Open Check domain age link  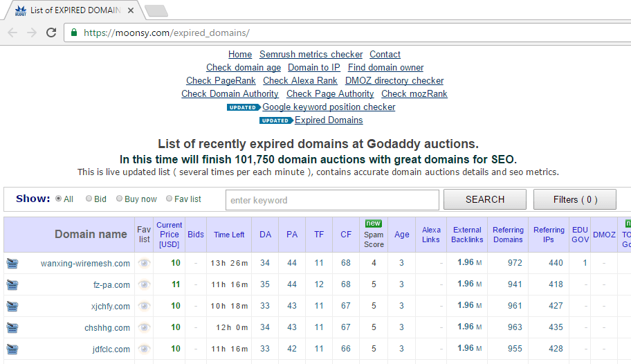pyautogui.click(x=244, y=68)
